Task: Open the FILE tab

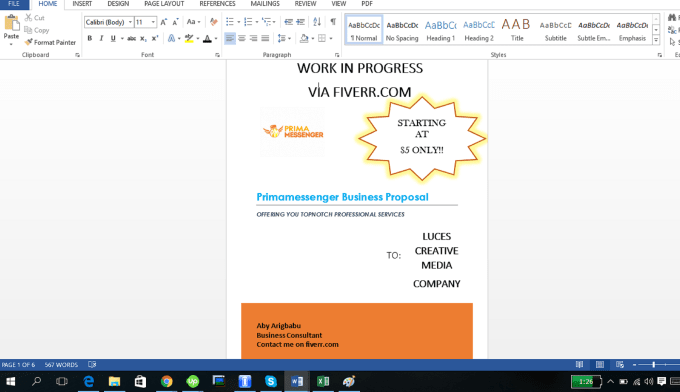Action: (14, 4)
